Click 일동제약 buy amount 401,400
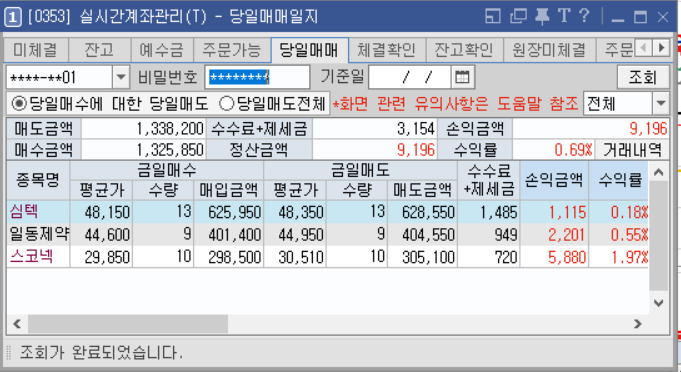Viewport: 681px width, 372px height. (x=235, y=235)
